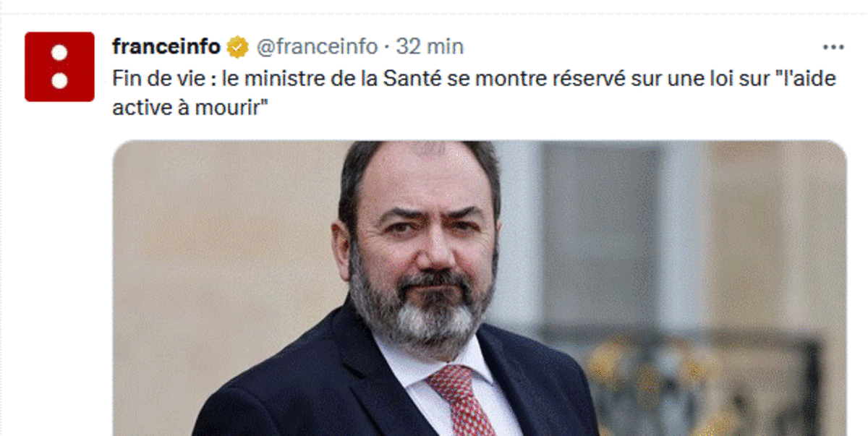Image resolution: width=868 pixels, height=436 pixels.
Task: Click the upper white dot in franceinfo logo
Action: pyautogui.click(x=59, y=53)
